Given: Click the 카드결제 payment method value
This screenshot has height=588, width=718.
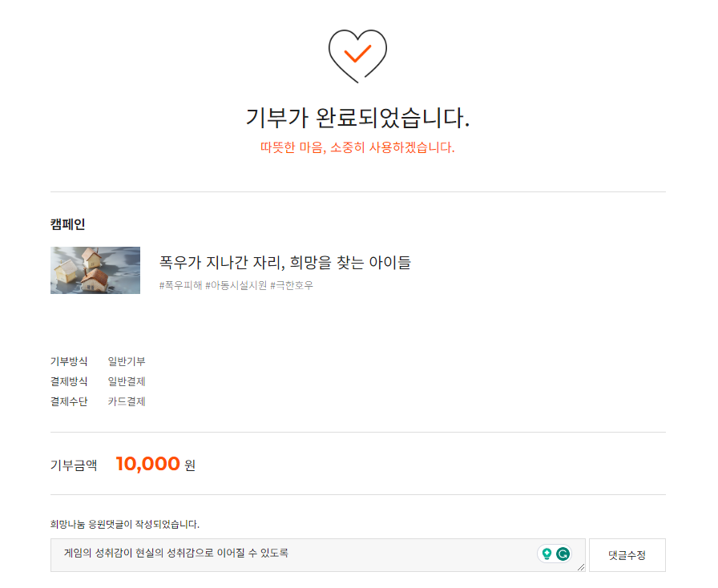Looking at the screenshot, I should click(127, 401).
